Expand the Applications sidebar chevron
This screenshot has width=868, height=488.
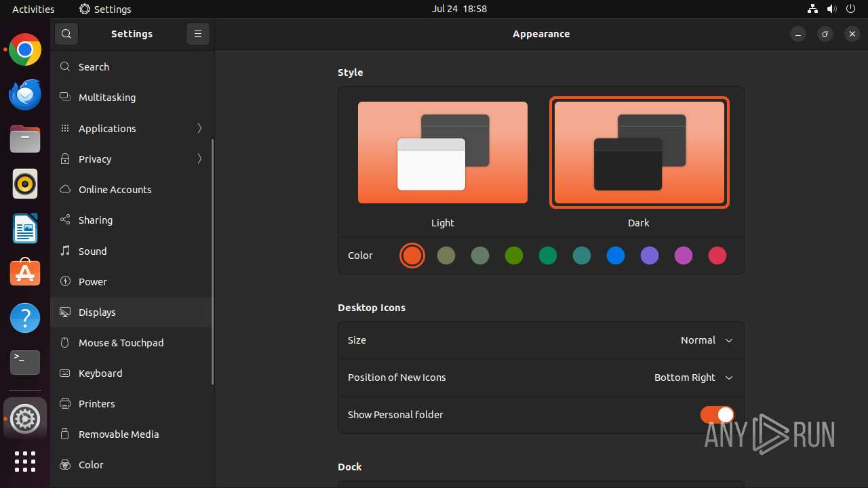(x=199, y=128)
